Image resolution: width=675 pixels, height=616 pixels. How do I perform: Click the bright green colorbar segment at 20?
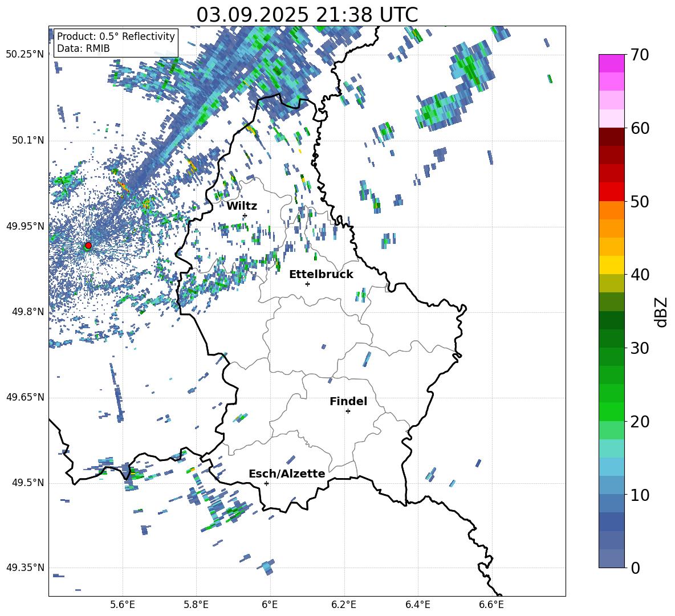point(612,411)
